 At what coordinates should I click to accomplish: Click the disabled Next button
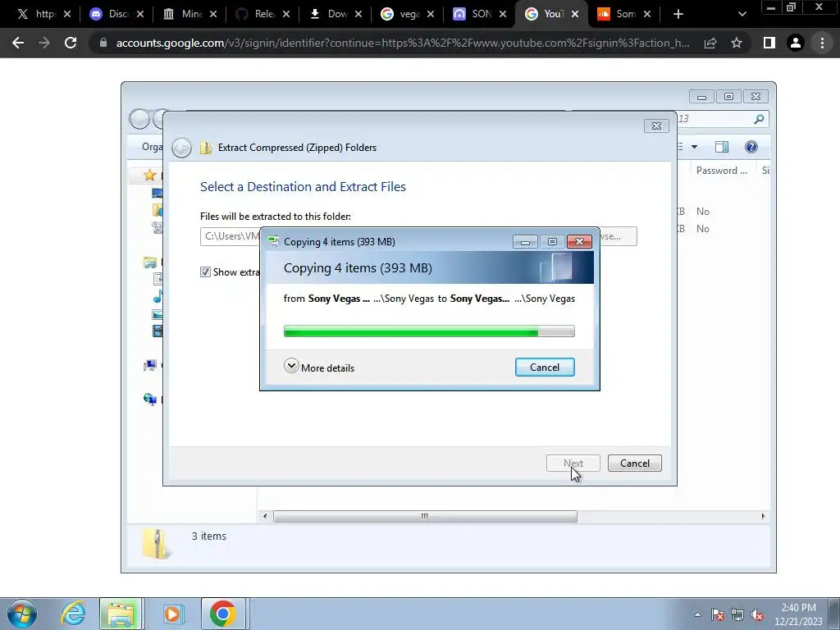click(573, 463)
